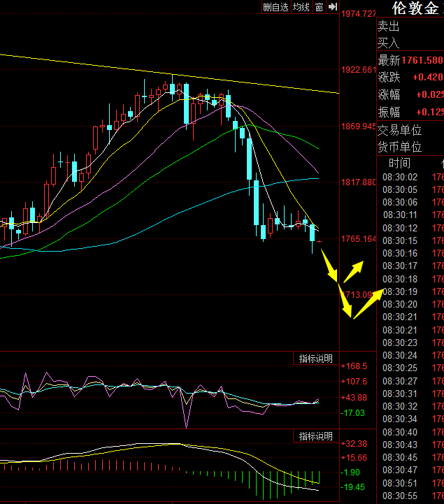444x504 pixels.
Task: Select the 08:30:23 tick row
Action: (413, 343)
